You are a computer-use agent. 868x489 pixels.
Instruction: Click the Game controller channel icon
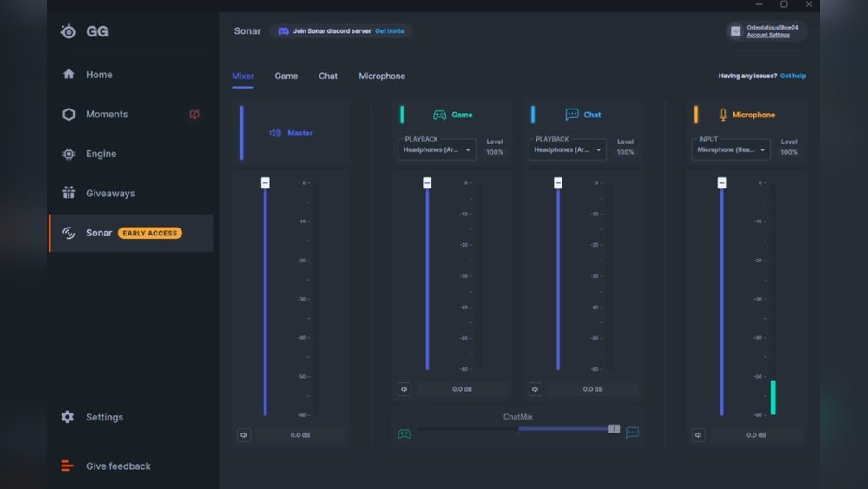pos(439,115)
